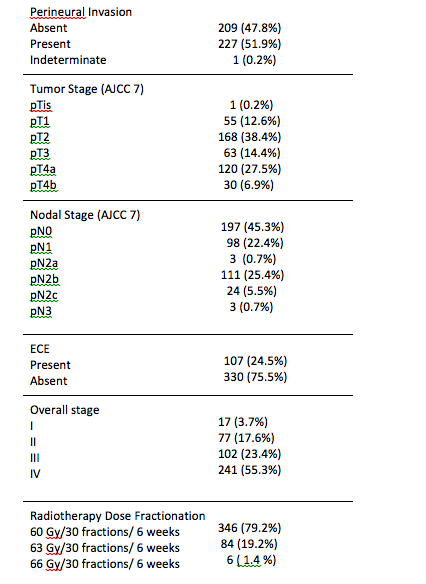Click the value 107 (24.5%)
This screenshot has height=584, width=426.
255,361
